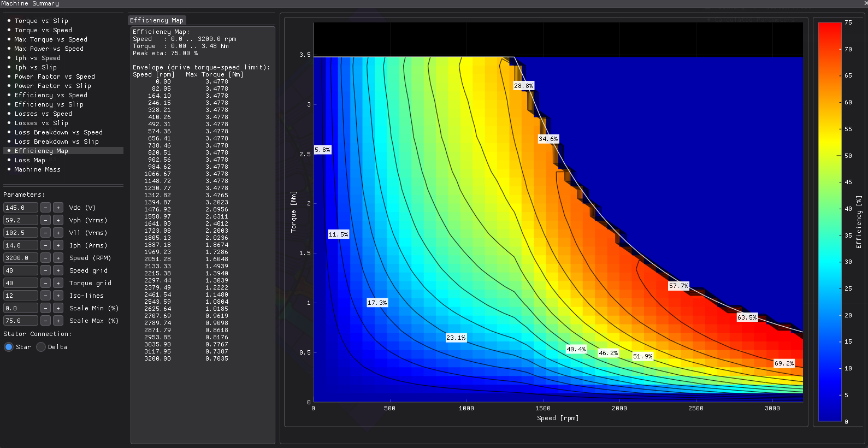The height and width of the screenshot is (448, 868).
Task: Decrease Vph value using minus
Action: click(46, 220)
